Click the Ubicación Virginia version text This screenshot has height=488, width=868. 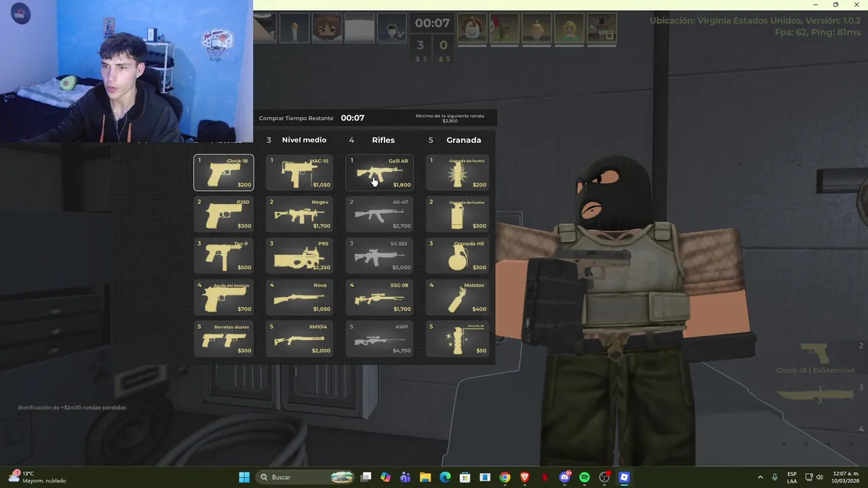[x=755, y=20]
